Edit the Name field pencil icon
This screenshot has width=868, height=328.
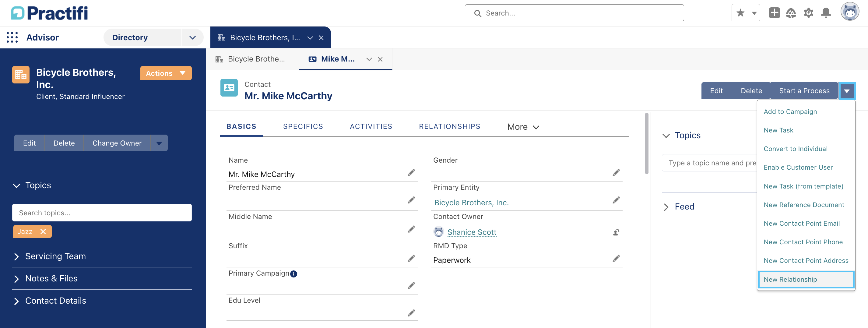click(411, 173)
